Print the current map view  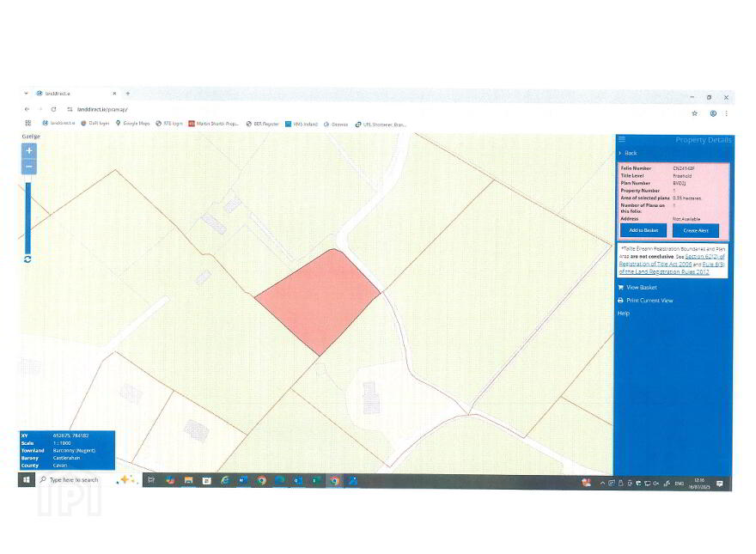[645, 301]
